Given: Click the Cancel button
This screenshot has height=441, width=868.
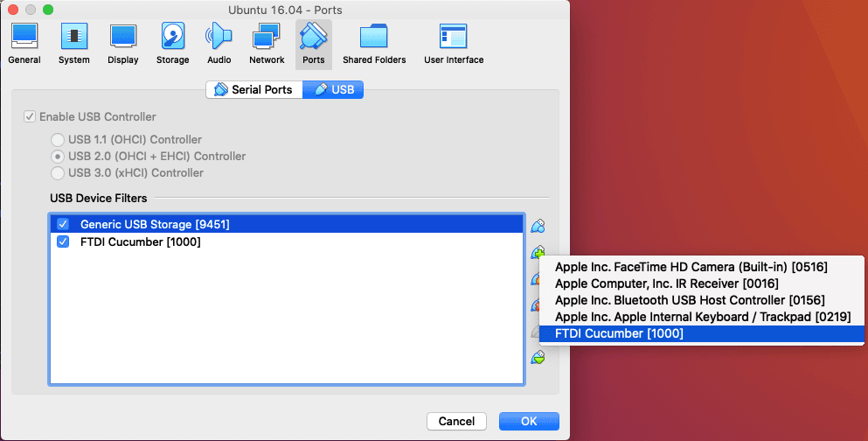Looking at the screenshot, I should click(x=456, y=421).
